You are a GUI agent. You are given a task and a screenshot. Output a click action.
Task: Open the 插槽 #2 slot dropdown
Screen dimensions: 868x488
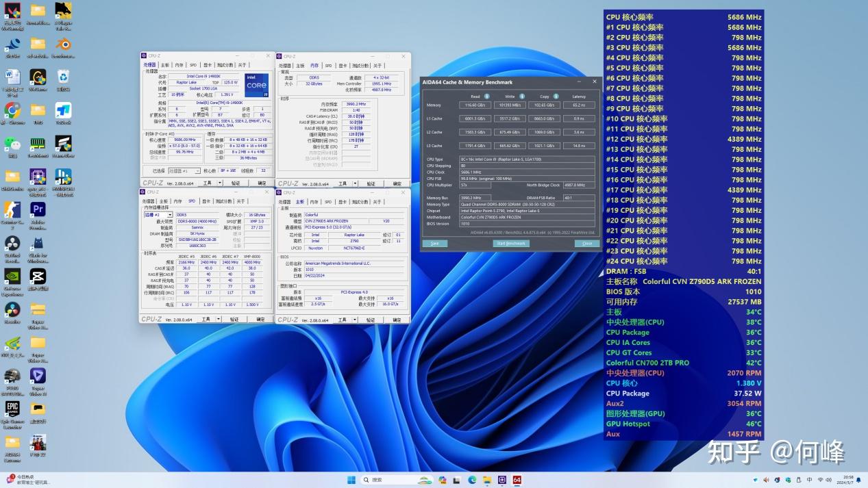pyautogui.click(x=158, y=214)
